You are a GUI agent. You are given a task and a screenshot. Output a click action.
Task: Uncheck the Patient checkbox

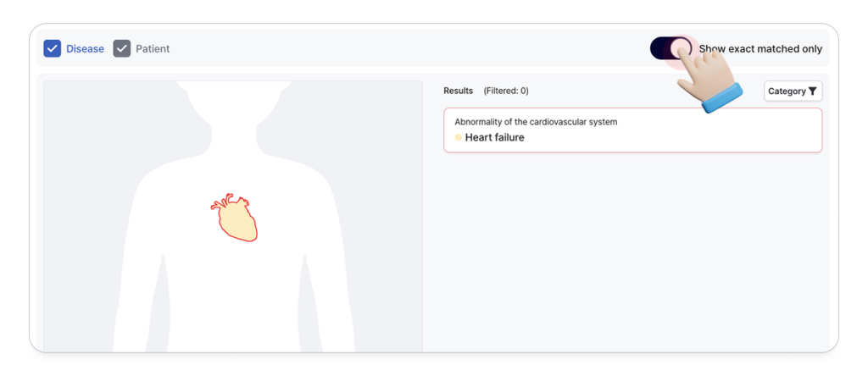122,49
